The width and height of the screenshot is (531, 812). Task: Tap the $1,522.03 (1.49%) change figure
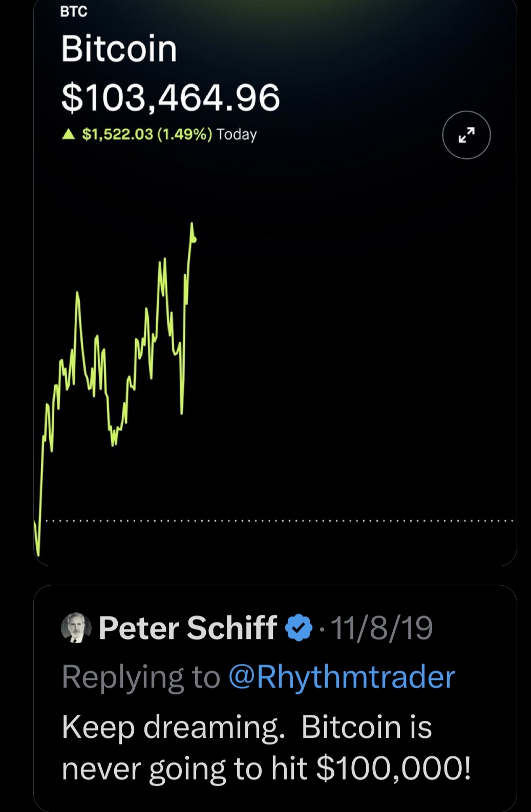147,134
